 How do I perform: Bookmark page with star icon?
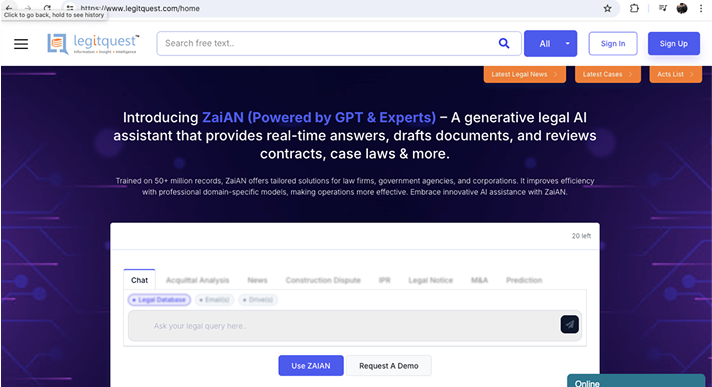coord(607,8)
